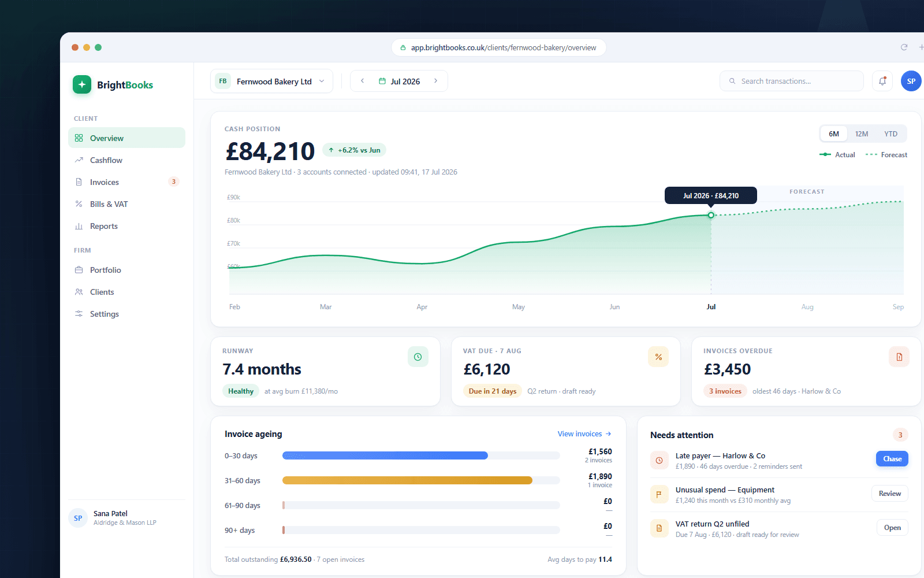Open firm Settings

(126, 314)
